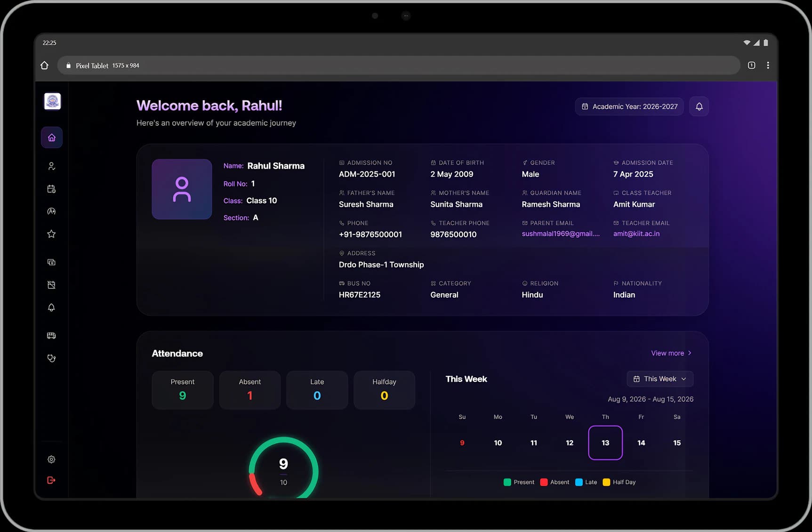
Task: Open the A+ grades icon in sidebar
Action: click(52, 211)
